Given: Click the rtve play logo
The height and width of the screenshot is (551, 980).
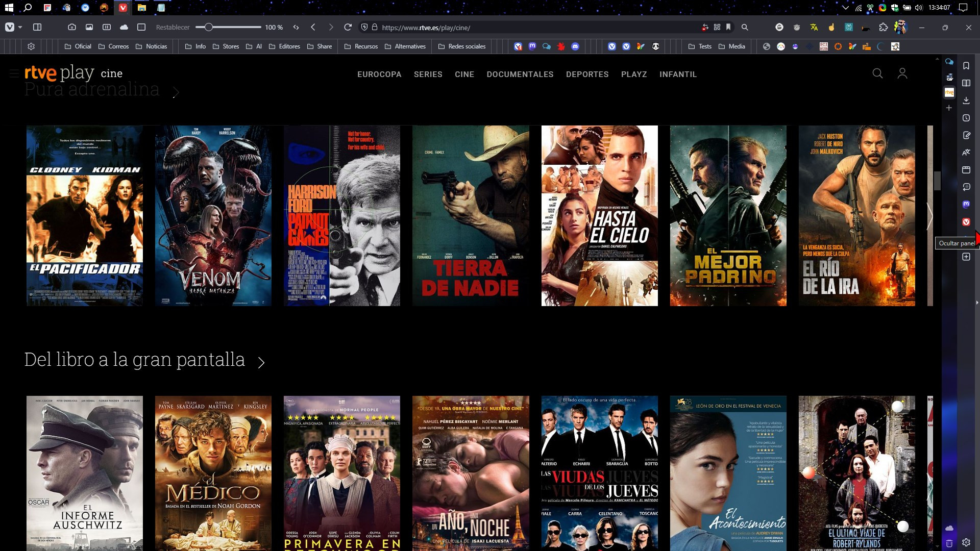Looking at the screenshot, I should pyautogui.click(x=59, y=73).
